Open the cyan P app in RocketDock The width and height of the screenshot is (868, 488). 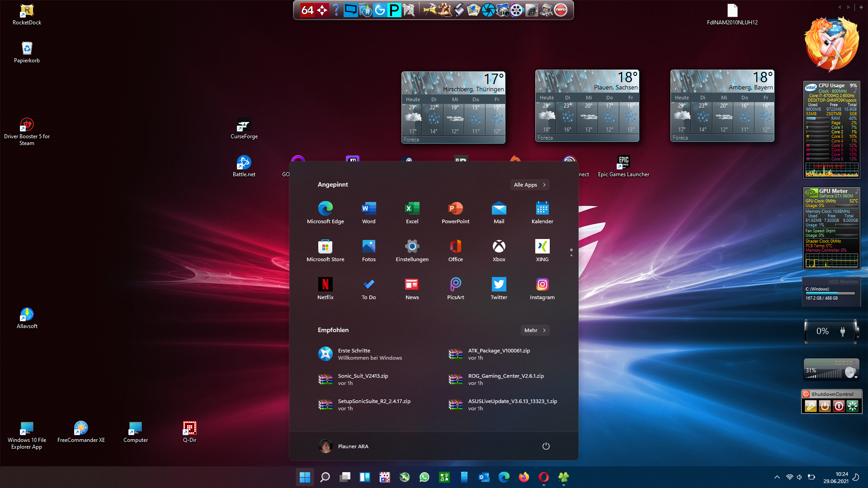pyautogui.click(x=394, y=9)
